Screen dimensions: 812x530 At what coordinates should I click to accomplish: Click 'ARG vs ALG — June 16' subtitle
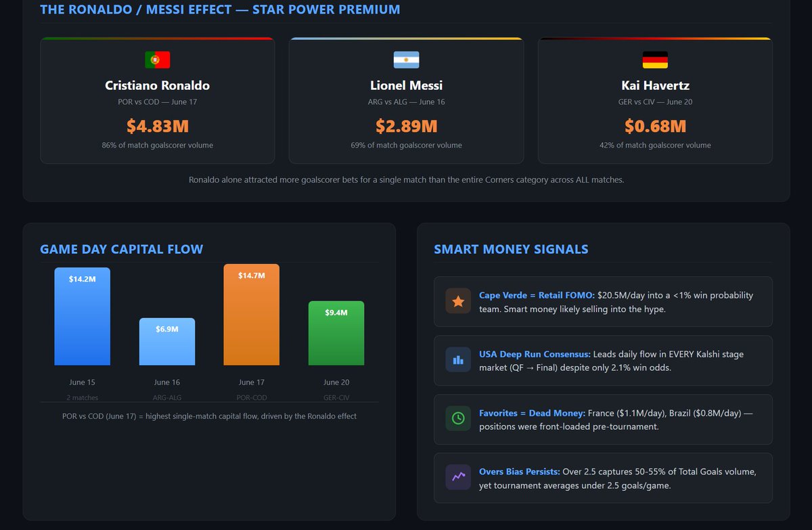click(x=406, y=102)
